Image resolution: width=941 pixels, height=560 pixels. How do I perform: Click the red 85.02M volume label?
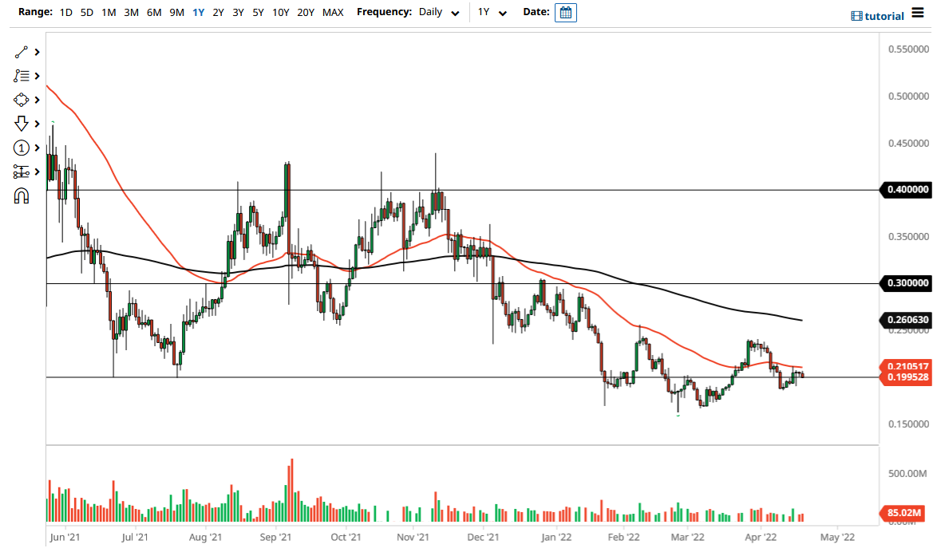pyautogui.click(x=906, y=515)
